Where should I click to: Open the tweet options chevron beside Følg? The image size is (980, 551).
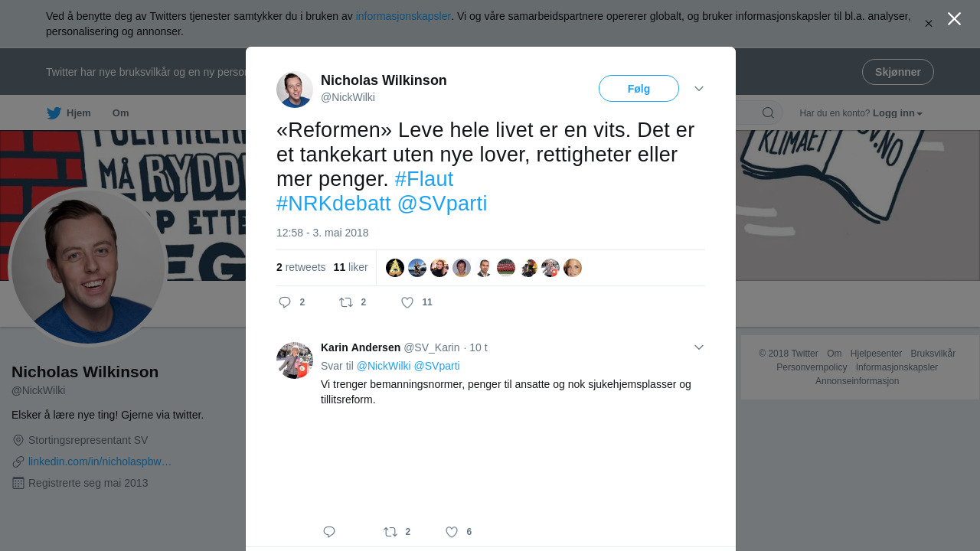click(x=699, y=89)
